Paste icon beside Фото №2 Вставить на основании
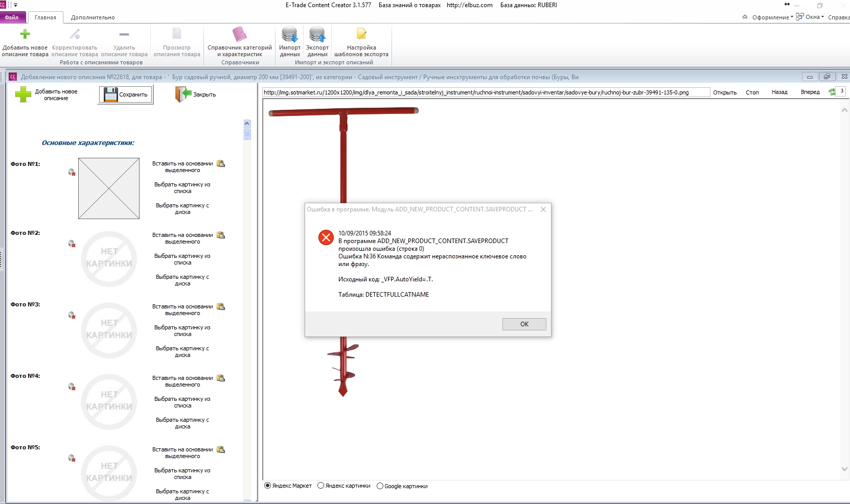Image resolution: width=850 pixels, height=504 pixels. (221, 235)
